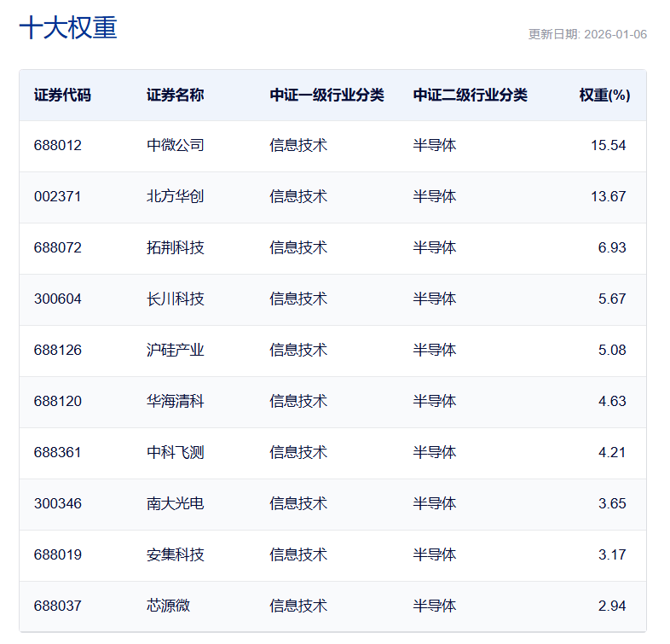Click the 2.94 weight value
This screenshot has height=644, width=670.
pyautogui.click(x=611, y=606)
